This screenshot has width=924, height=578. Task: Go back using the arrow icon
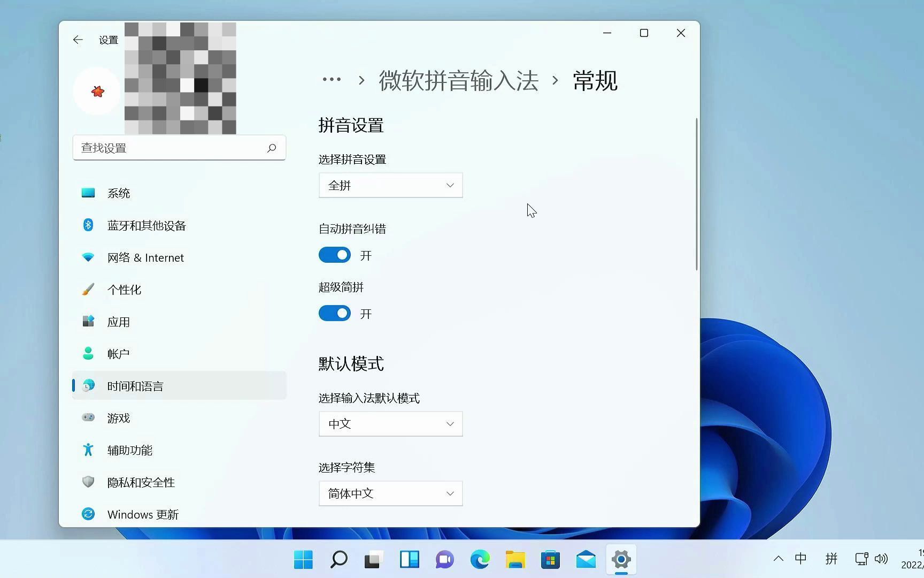(78, 40)
